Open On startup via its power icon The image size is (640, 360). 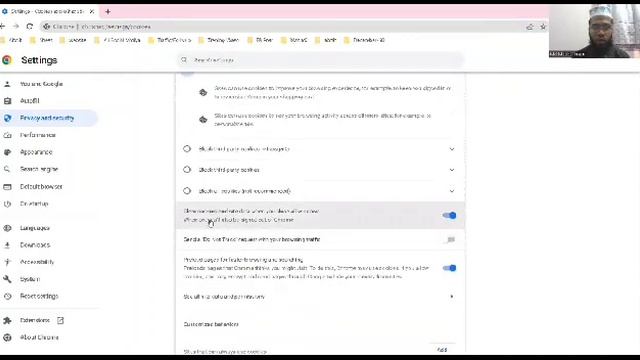(7, 204)
